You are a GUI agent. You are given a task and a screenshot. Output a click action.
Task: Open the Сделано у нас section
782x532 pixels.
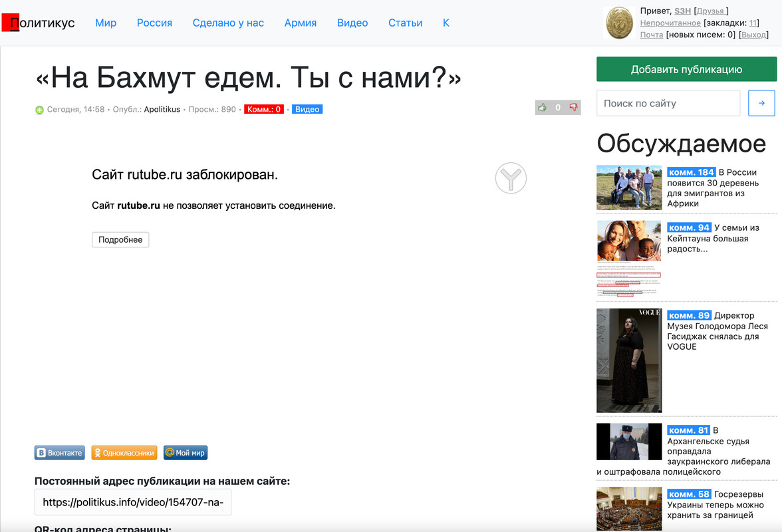coord(229,23)
